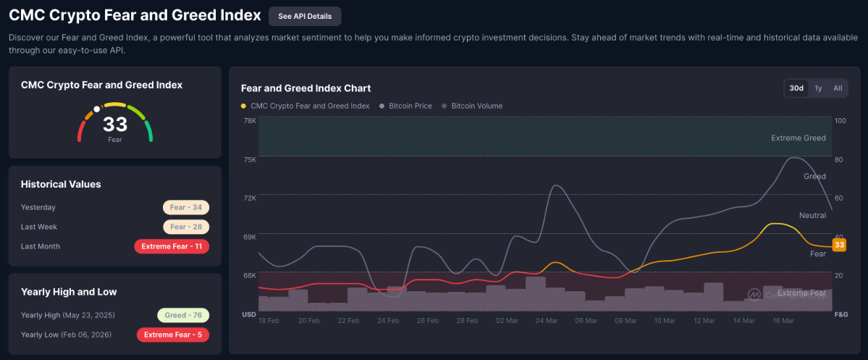The image size is (868, 360).
Task: Click the Yearly High Greed - 76 badge
Action: coord(183,315)
